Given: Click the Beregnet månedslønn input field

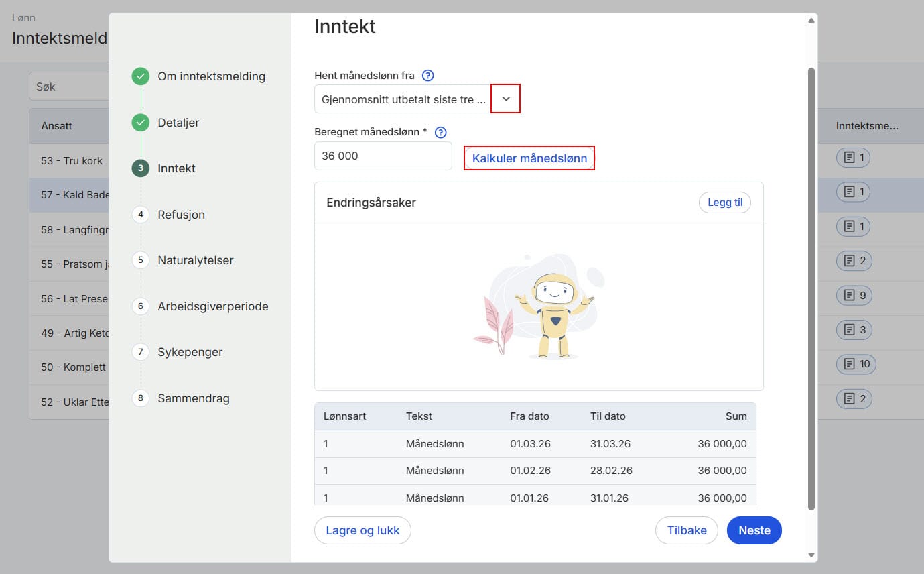Looking at the screenshot, I should pos(383,156).
